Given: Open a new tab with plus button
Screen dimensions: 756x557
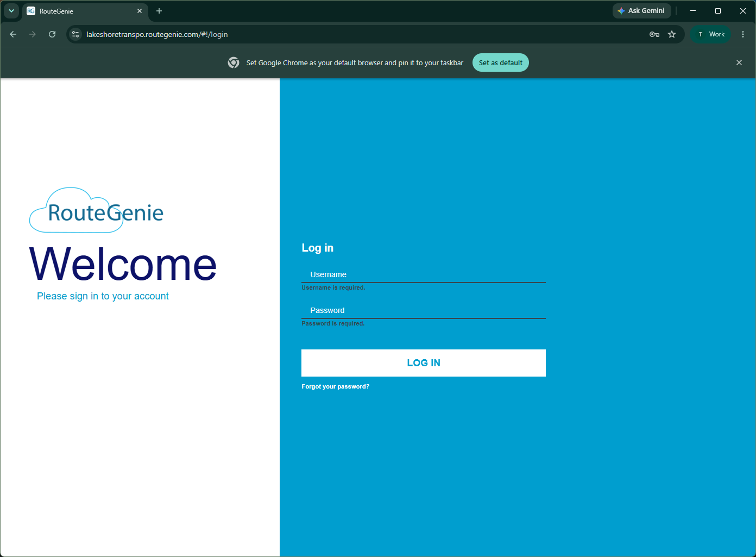Looking at the screenshot, I should (159, 11).
